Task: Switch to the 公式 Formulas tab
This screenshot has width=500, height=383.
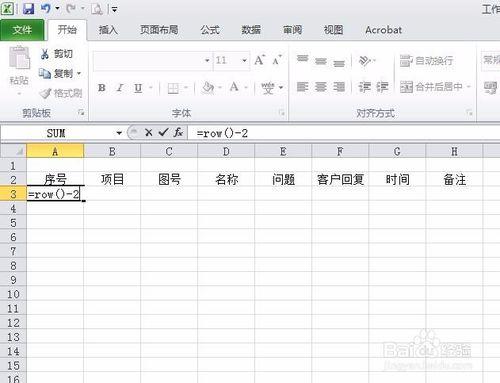Action: pyautogui.click(x=210, y=30)
